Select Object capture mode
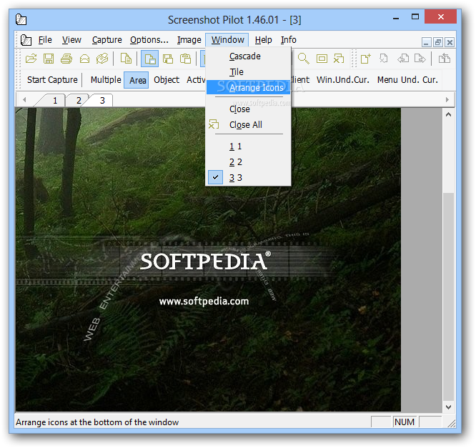 pos(167,80)
